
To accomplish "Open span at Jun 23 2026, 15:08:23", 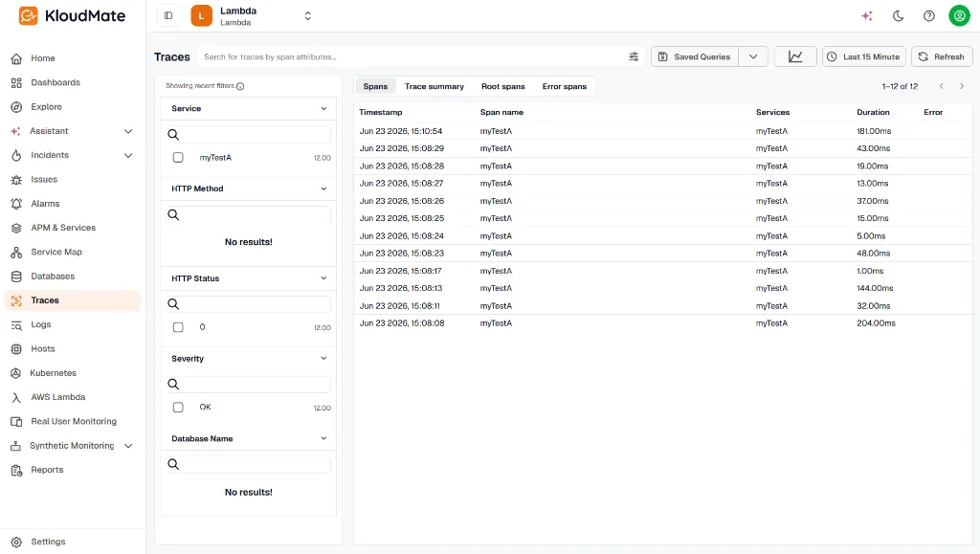I will (x=662, y=254).
